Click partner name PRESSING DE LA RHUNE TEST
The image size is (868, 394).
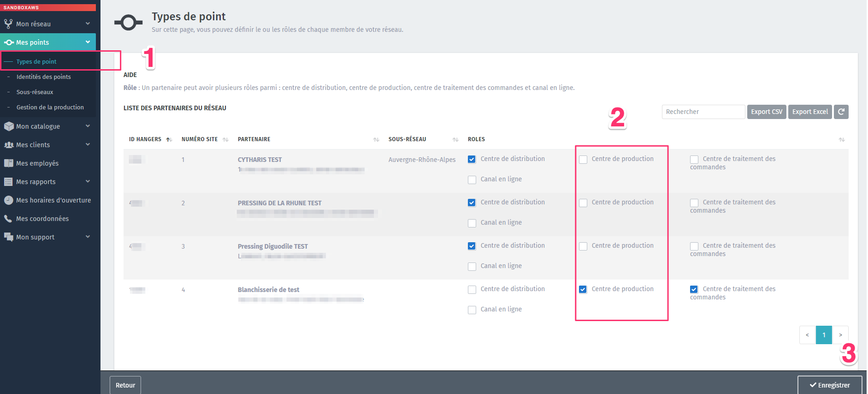[x=279, y=203]
